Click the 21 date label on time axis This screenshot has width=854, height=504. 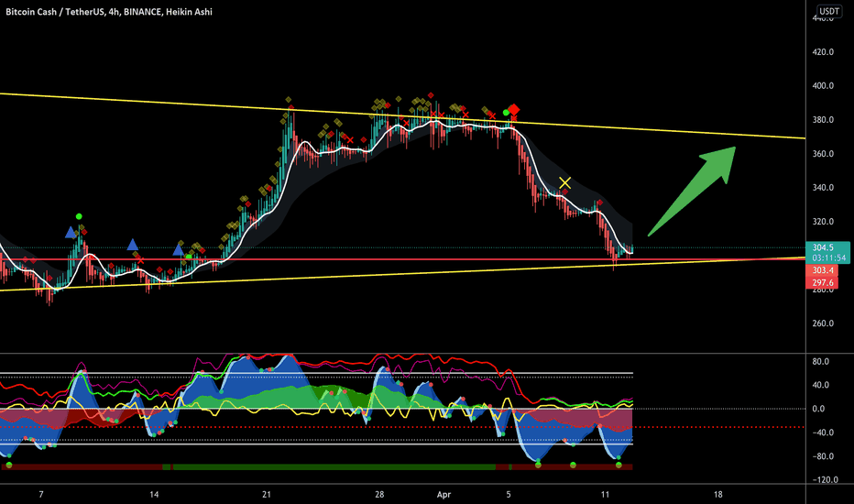click(x=267, y=494)
